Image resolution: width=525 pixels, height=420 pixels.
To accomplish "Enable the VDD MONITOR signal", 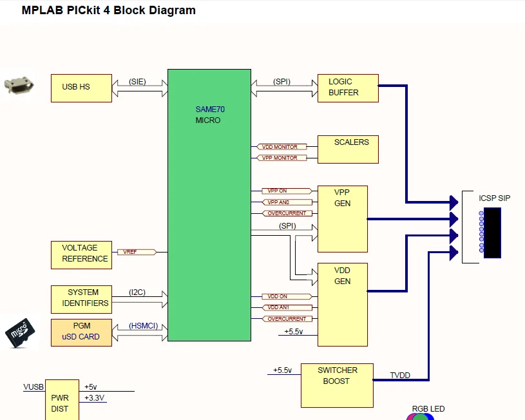I will pyautogui.click(x=281, y=146).
